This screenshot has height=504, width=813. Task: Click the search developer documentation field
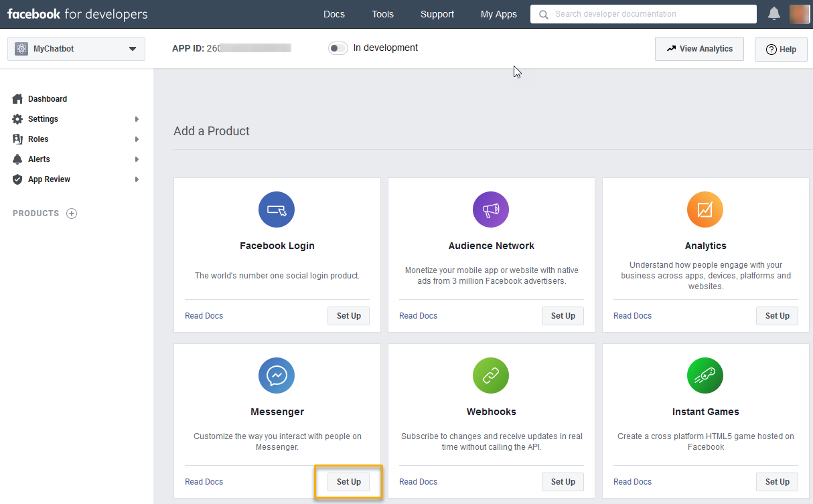pos(644,14)
